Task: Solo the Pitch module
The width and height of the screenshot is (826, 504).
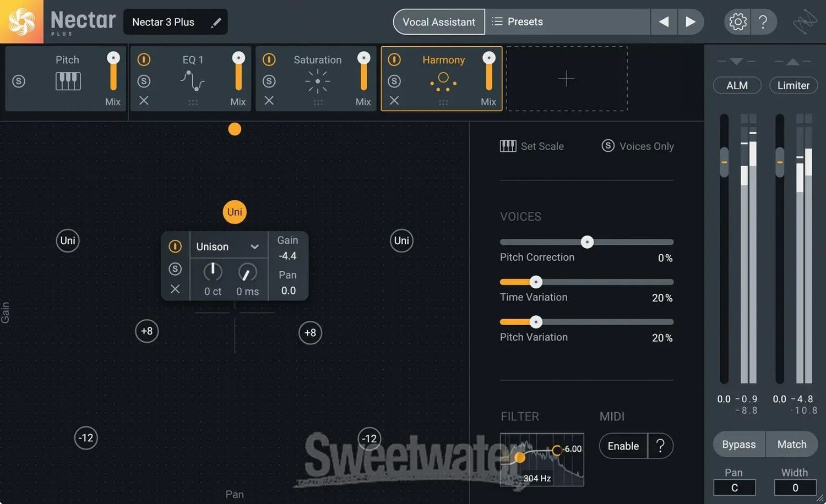Action: pyautogui.click(x=19, y=81)
